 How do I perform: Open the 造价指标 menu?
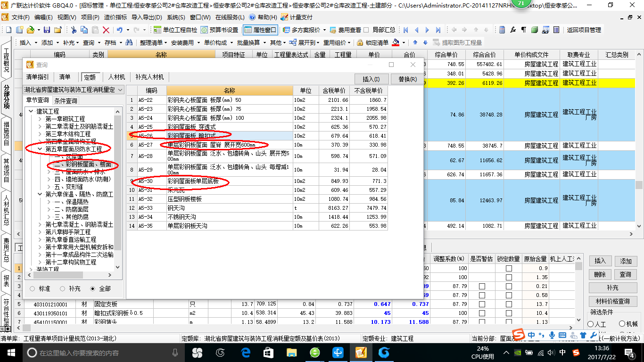pos(115,17)
